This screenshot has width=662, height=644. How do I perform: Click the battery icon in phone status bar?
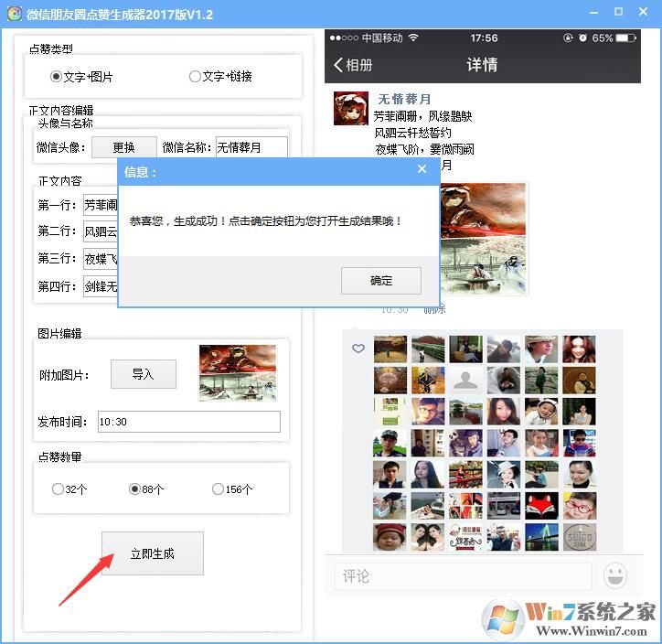tap(625, 38)
